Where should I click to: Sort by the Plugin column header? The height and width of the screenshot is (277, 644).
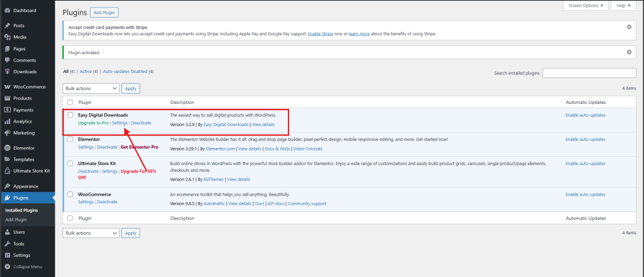[x=85, y=102]
